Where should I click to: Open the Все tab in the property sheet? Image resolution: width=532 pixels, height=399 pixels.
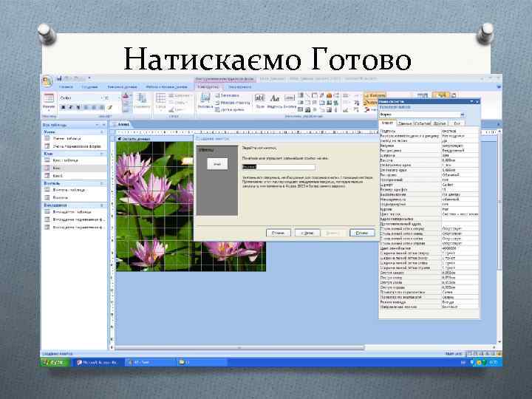click(x=457, y=123)
